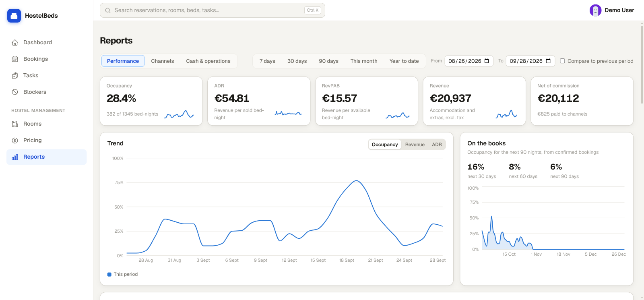Click the 6% next 90 days figure
This screenshot has width=644, height=300.
click(x=556, y=167)
